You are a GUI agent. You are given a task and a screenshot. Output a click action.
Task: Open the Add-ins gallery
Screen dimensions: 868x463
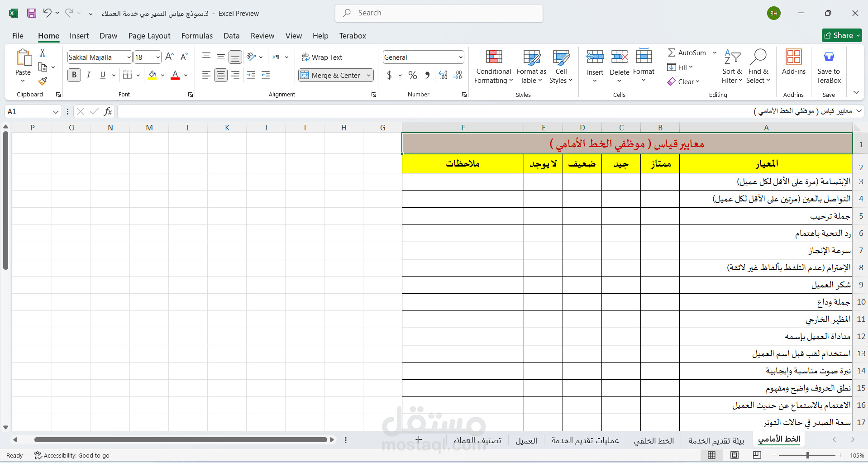[x=794, y=62]
